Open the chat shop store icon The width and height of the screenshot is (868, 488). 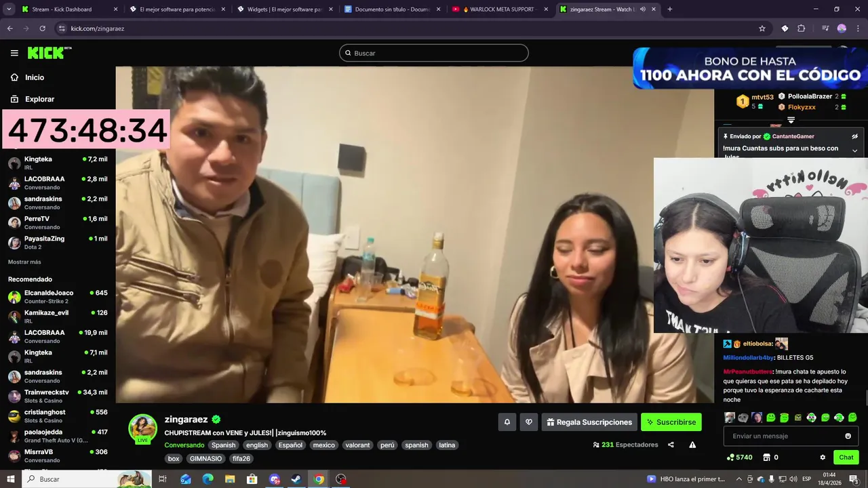click(766, 457)
